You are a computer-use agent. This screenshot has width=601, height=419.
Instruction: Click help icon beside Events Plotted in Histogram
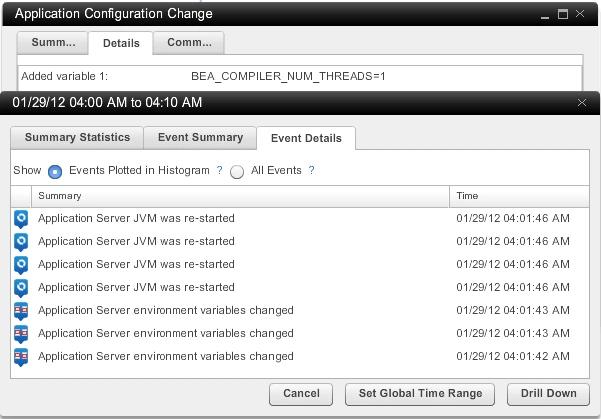click(x=220, y=171)
